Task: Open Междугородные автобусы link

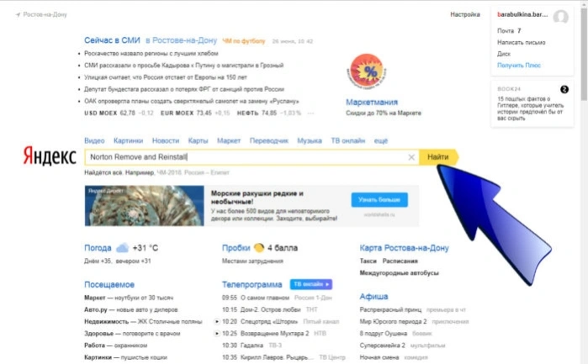Action: pyautogui.click(x=400, y=273)
